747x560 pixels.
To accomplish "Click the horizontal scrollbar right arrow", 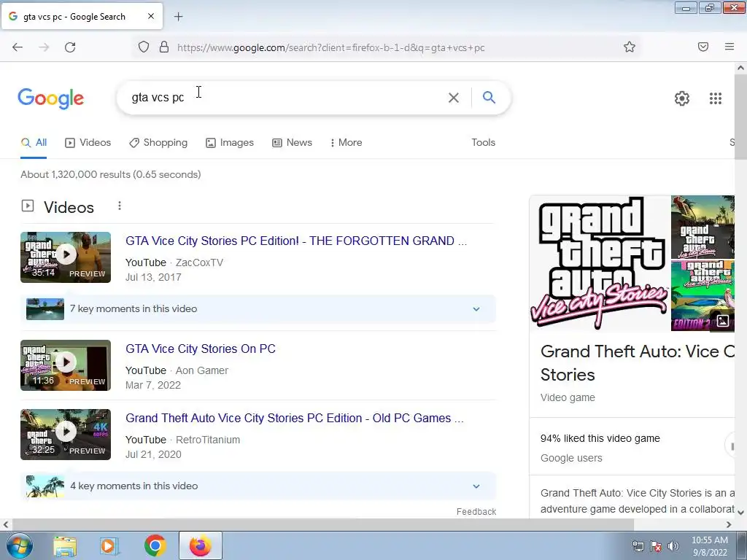I will tap(729, 524).
